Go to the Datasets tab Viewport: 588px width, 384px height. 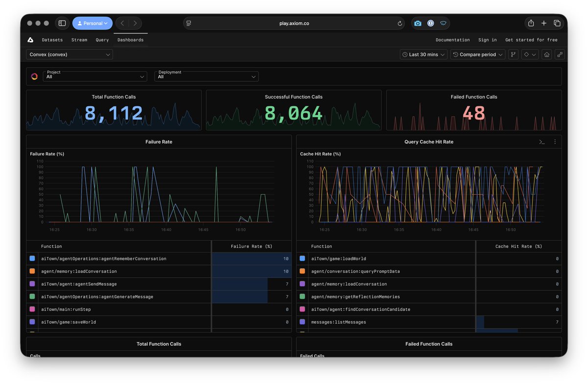[52, 40]
